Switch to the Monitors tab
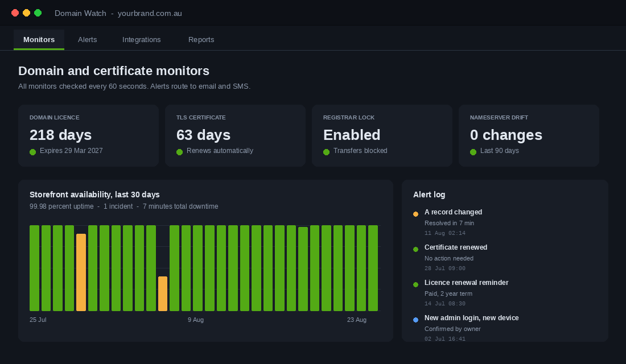The image size is (626, 364). [x=39, y=39]
